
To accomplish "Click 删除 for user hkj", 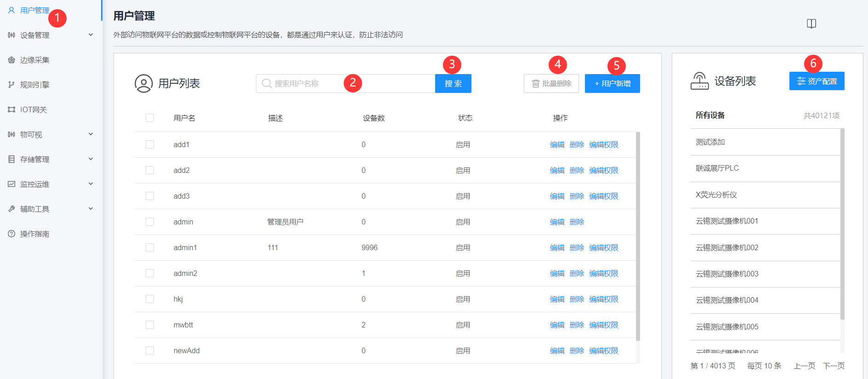I will tap(577, 299).
